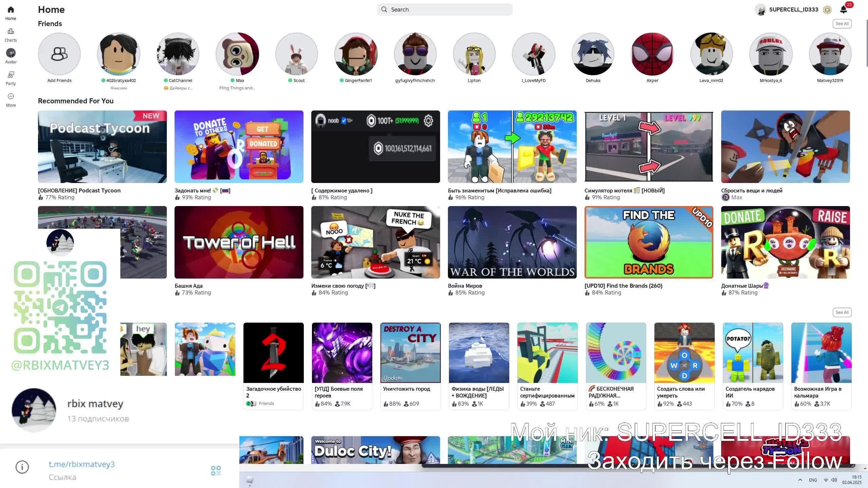Click See All for Friends

coord(842,24)
